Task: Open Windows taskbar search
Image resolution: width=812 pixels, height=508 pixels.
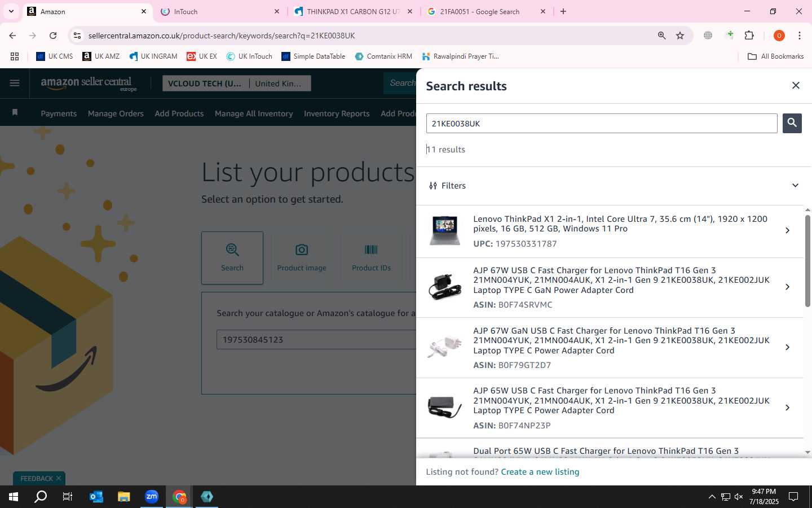Action: coord(41,497)
